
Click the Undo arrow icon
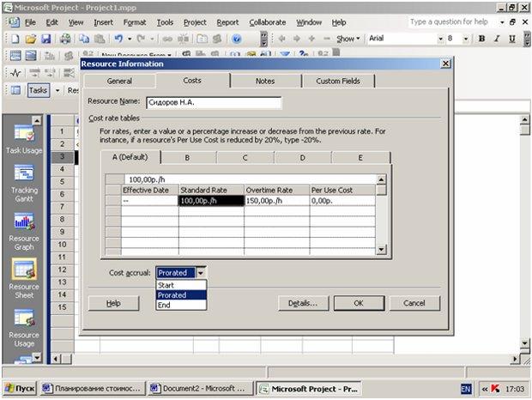(118, 39)
